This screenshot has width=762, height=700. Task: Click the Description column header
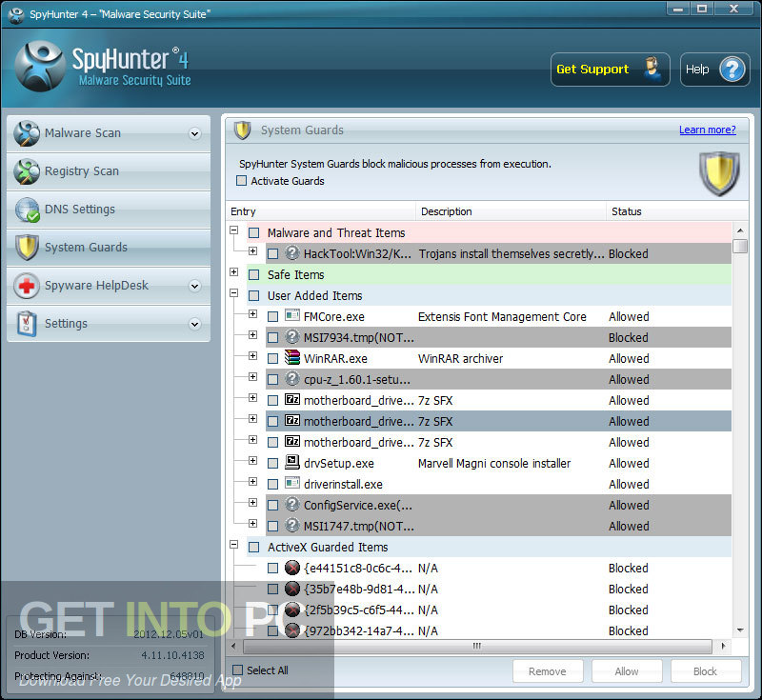click(511, 211)
